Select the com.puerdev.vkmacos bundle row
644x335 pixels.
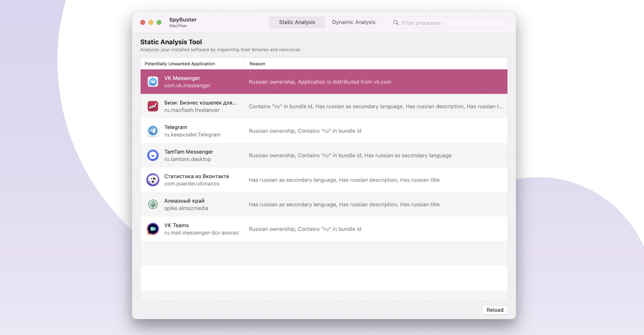click(x=192, y=184)
